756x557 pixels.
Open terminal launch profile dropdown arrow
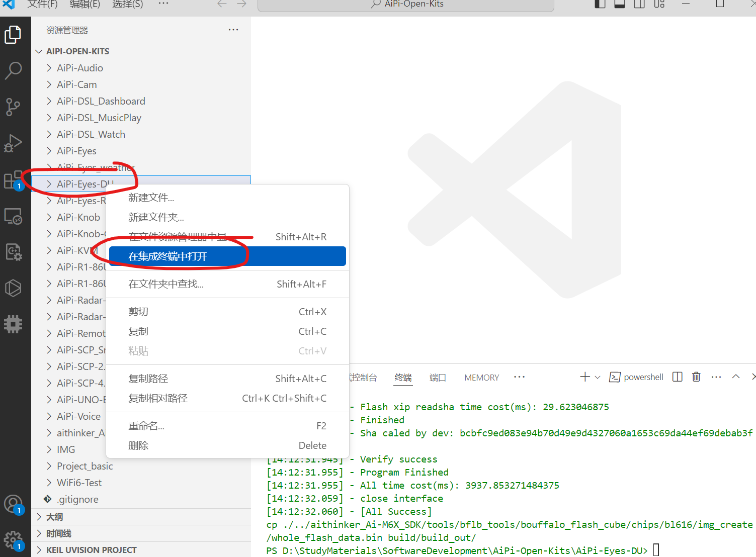coord(598,377)
